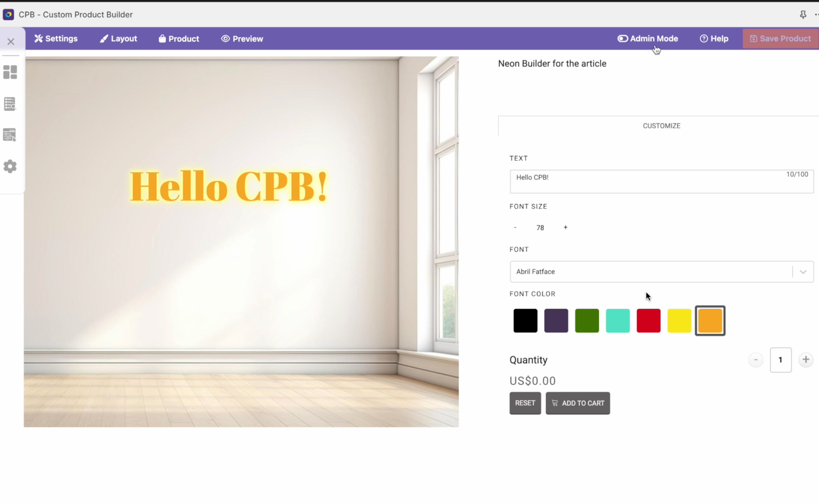
Task: Increase quantity with the plus button
Action: pos(806,360)
